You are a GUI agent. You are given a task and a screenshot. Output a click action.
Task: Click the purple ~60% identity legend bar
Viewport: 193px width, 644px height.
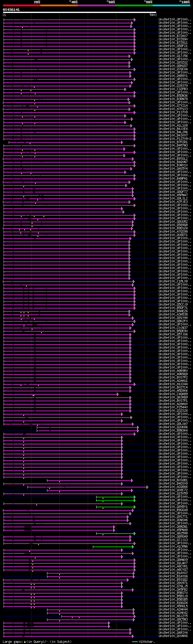tap(96, 5)
